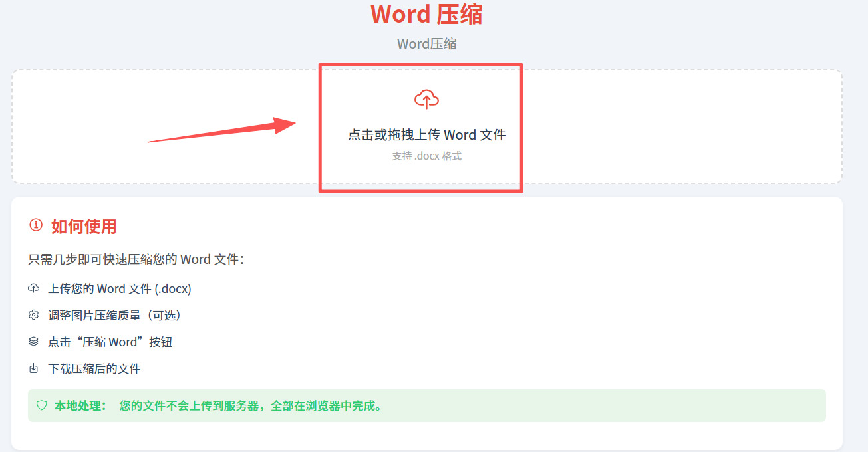Click the step '下载压缩后的文件'
This screenshot has width=868, height=452.
point(94,369)
